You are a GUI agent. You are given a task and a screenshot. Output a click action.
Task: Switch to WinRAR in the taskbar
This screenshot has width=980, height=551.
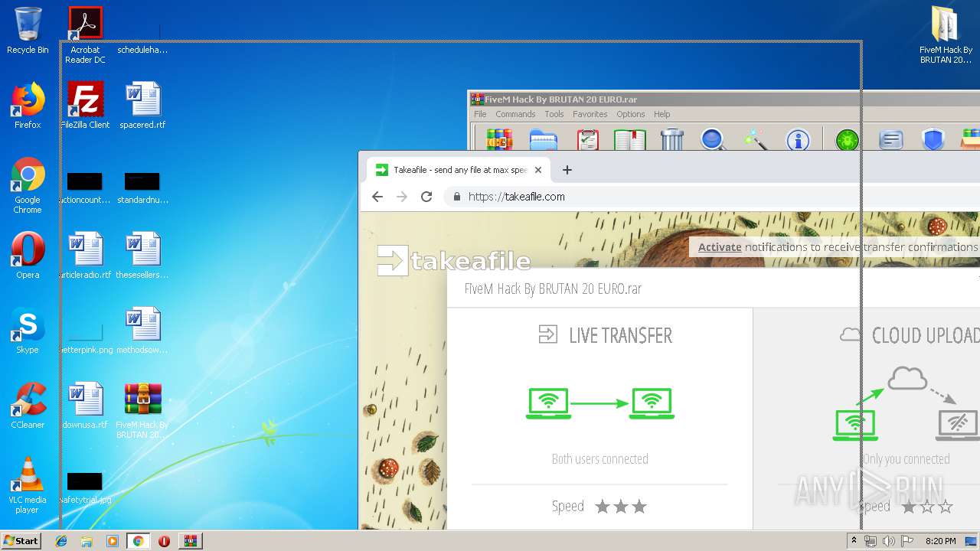click(191, 541)
